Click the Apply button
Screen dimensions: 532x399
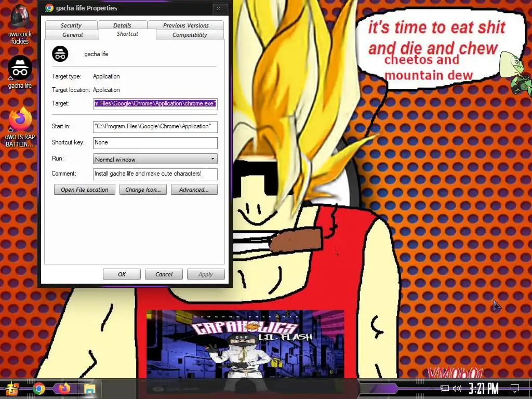click(206, 274)
